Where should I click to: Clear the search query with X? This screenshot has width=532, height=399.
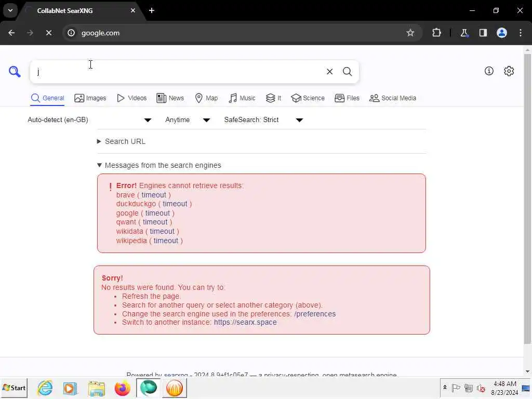pos(329,72)
